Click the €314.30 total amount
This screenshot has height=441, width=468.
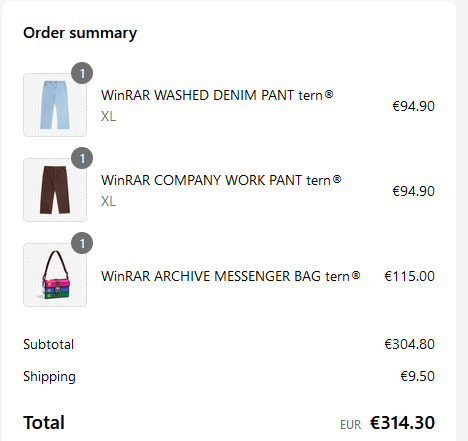click(x=402, y=423)
